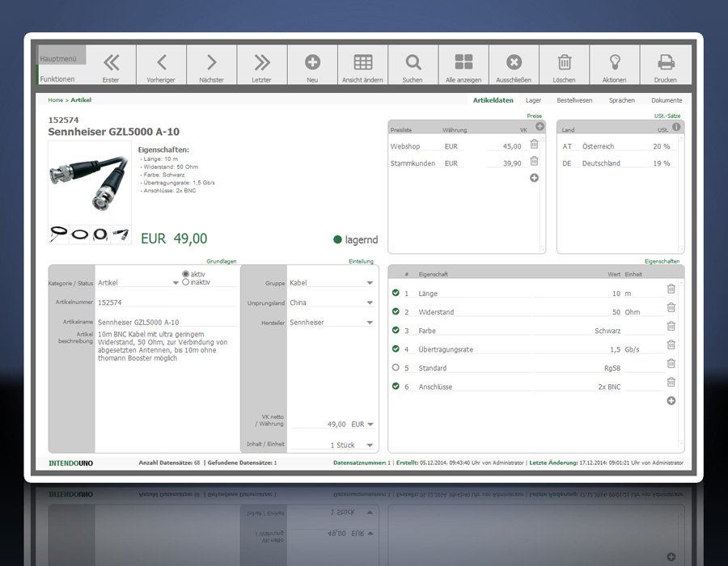Toggle Widerstand property checkmark
This screenshot has width=728, height=566.
pyautogui.click(x=396, y=311)
